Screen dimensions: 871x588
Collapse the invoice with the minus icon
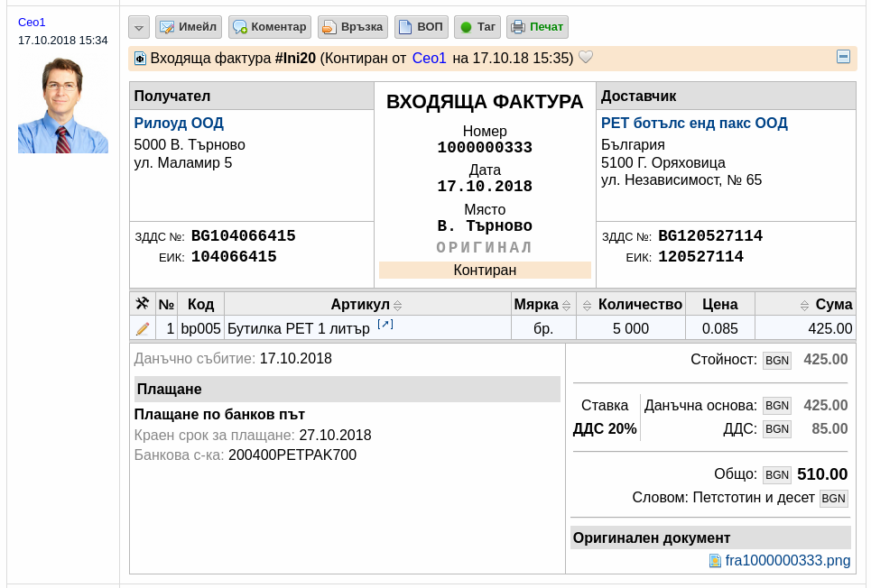(843, 57)
